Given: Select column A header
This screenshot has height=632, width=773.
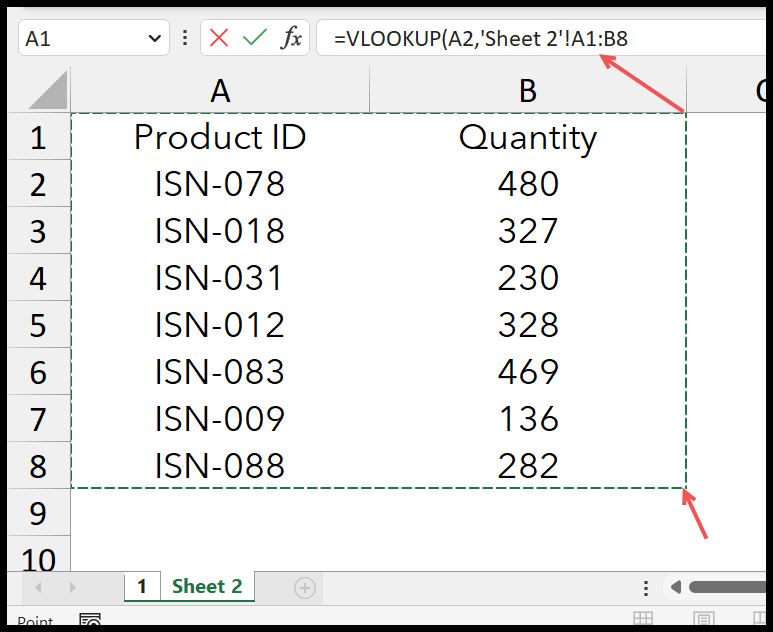Looking at the screenshot, I should pyautogui.click(x=220, y=90).
